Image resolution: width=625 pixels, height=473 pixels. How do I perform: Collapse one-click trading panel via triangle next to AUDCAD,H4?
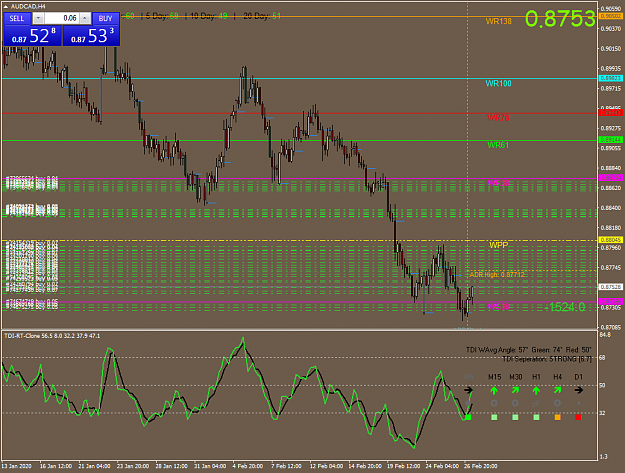click(x=6, y=6)
